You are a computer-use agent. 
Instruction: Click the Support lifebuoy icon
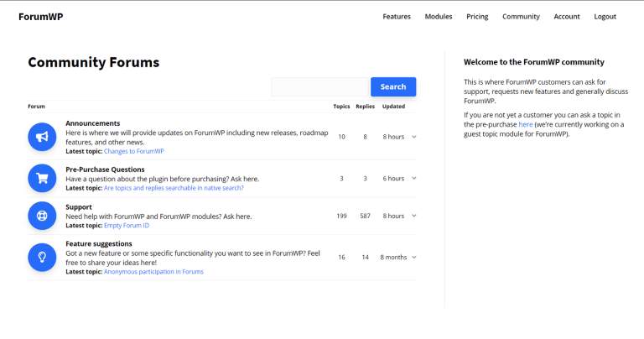(x=42, y=216)
